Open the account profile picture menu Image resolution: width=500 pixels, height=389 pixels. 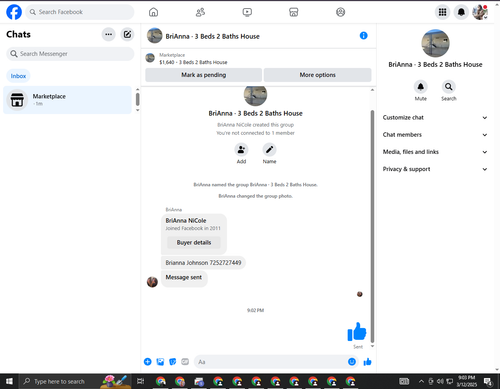pyautogui.click(x=480, y=12)
